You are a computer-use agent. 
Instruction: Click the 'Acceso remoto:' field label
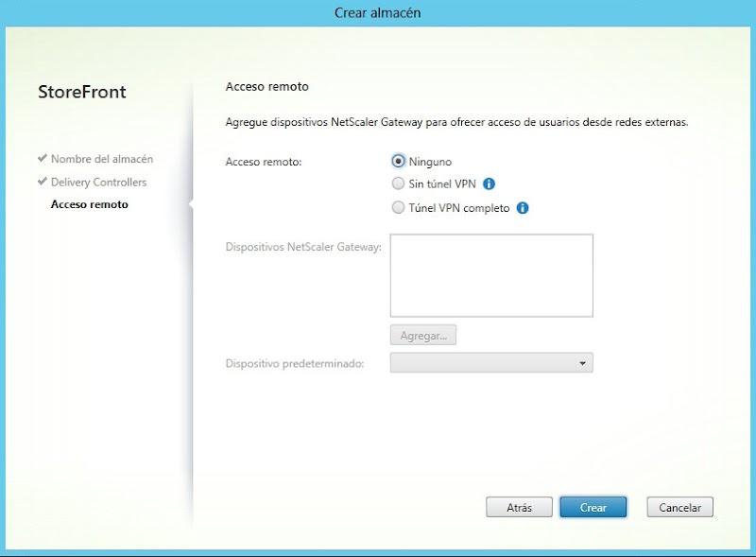pyautogui.click(x=264, y=162)
